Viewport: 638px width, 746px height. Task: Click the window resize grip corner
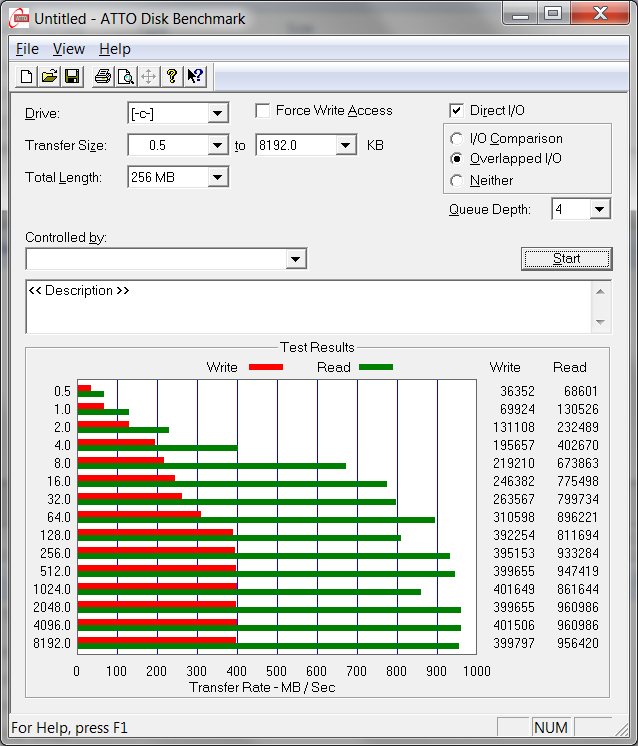click(621, 729)
